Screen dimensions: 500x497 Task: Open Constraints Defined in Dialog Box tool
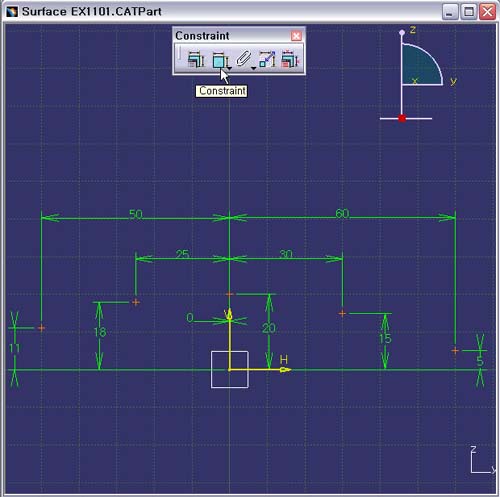tap(196, 59)
